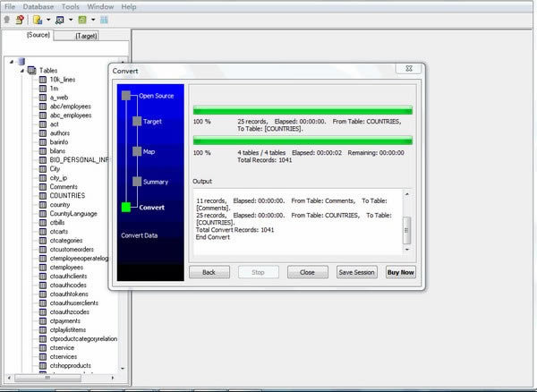Click the second toolbar icon with red mark
The image size is (537, 392).
point(19,19)
